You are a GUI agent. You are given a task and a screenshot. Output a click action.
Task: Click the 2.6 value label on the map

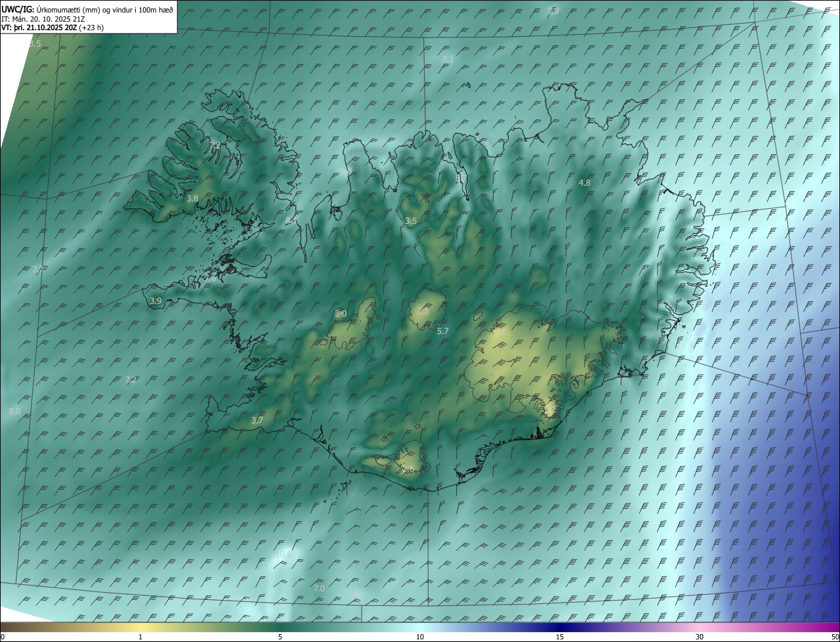408,469
